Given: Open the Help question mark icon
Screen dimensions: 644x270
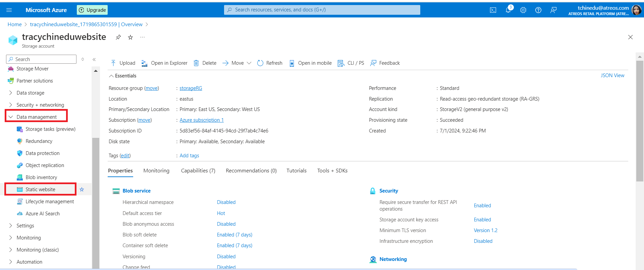Looking at the screenshot, I should [x=538, y=10].
